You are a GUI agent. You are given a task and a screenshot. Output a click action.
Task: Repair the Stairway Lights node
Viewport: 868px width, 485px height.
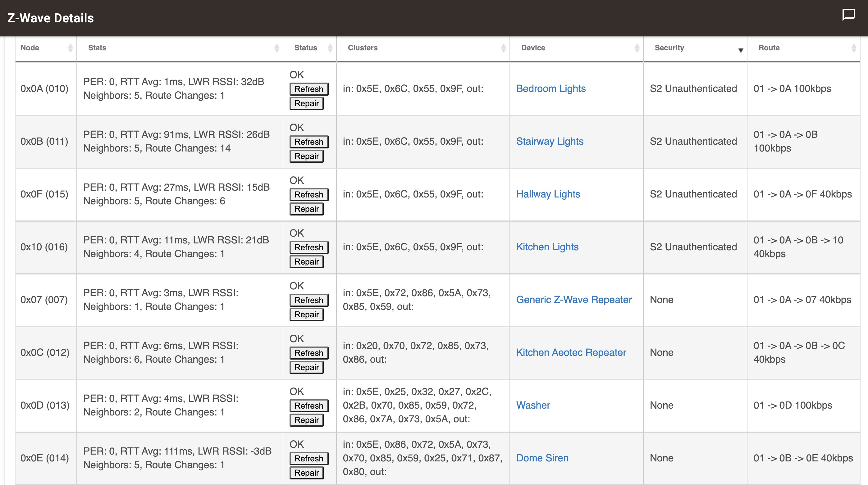306,156
